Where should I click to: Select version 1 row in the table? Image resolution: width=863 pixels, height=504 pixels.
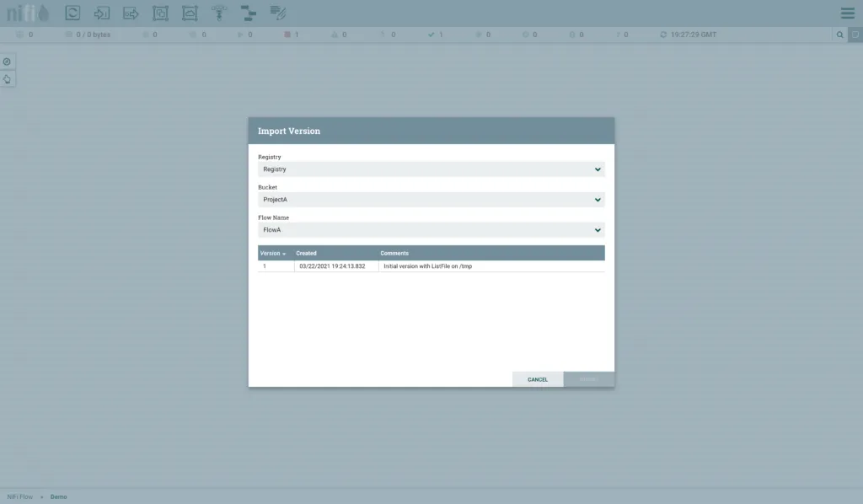click(x=431, y=266)
